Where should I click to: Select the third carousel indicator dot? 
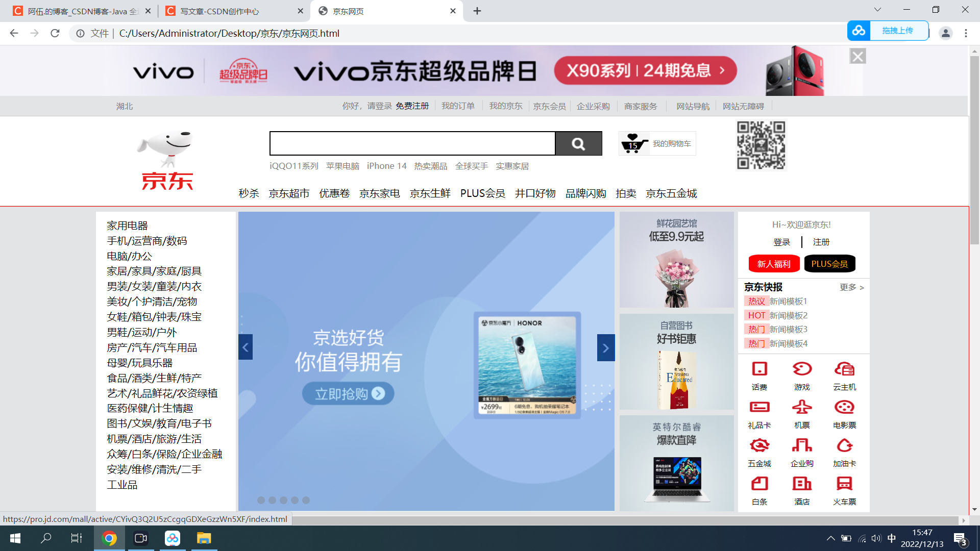[283, 500]
